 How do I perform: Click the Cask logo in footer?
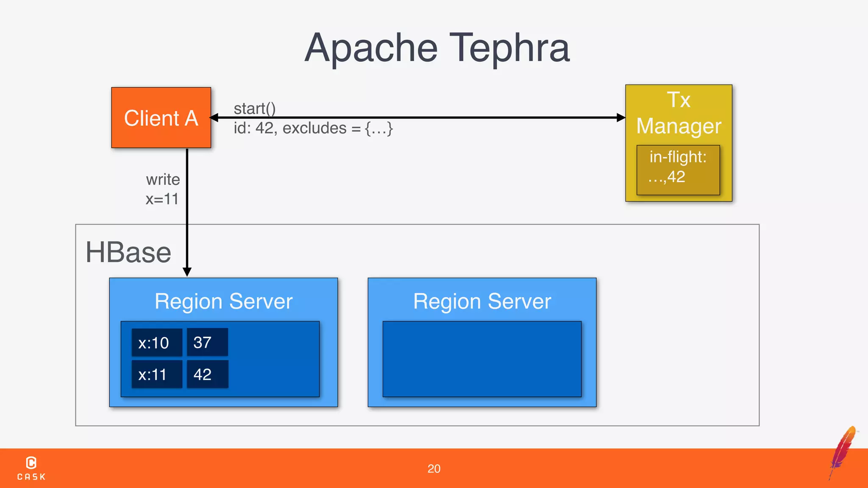click(x=31, y=468)
